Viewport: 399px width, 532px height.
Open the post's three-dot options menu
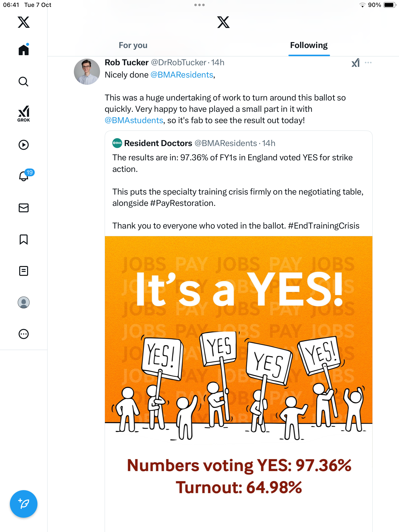(x=368, y=63)
